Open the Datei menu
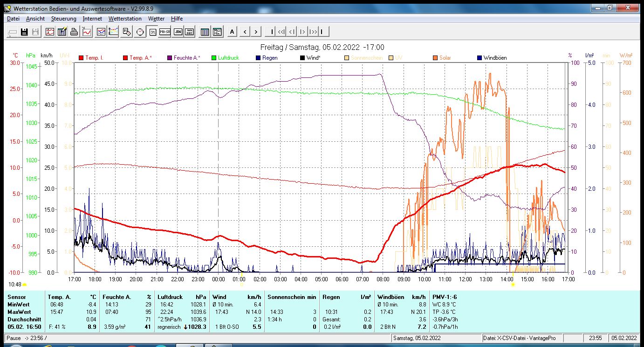The height and width of the screenshot is (347, 644). [x=13, y=19]
